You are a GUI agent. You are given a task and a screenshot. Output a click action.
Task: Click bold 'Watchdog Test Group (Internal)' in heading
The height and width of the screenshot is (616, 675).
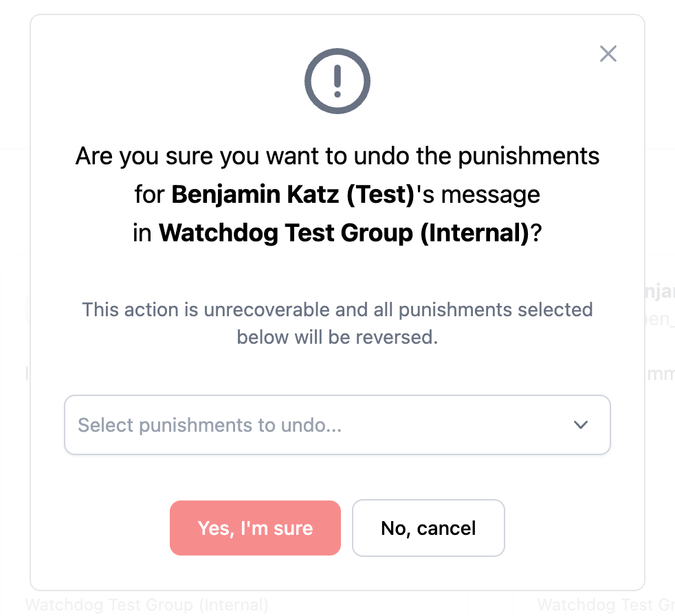[344, 233]
